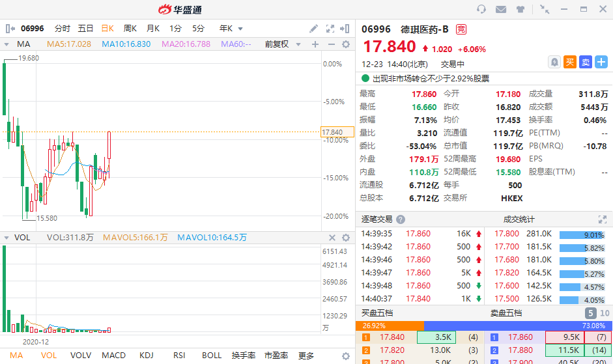This screenshot has width=613, height=364.
Task: Click the help icon beside 逐笔交易
Action: coord(401,219)
